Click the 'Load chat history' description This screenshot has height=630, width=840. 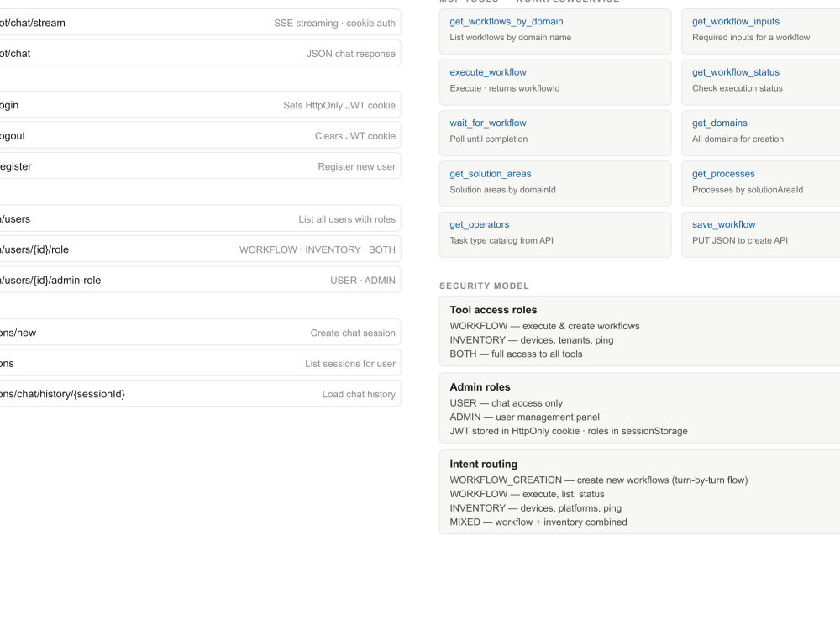pos(359,394)
